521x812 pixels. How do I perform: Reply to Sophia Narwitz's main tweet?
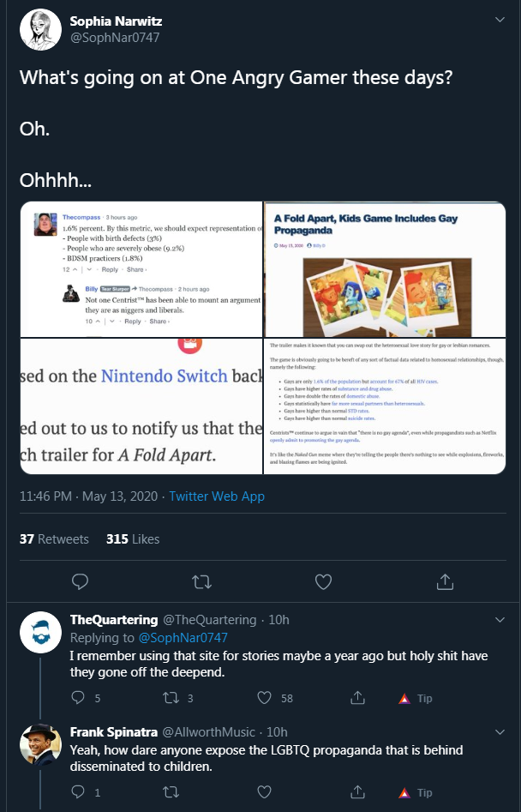pos(80,582)
